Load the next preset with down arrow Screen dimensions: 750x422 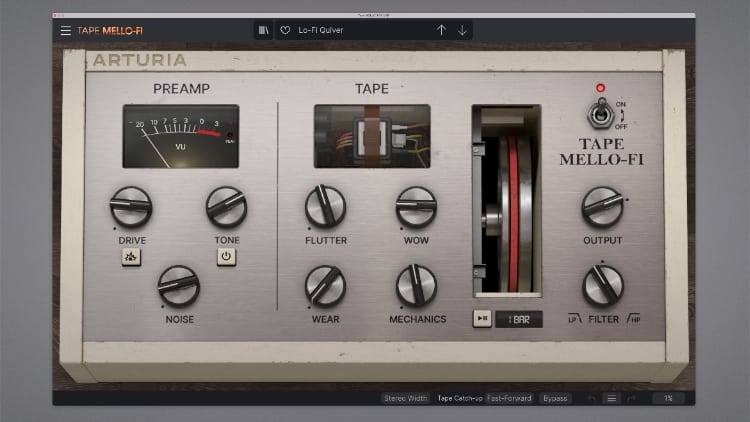(462, 30)
